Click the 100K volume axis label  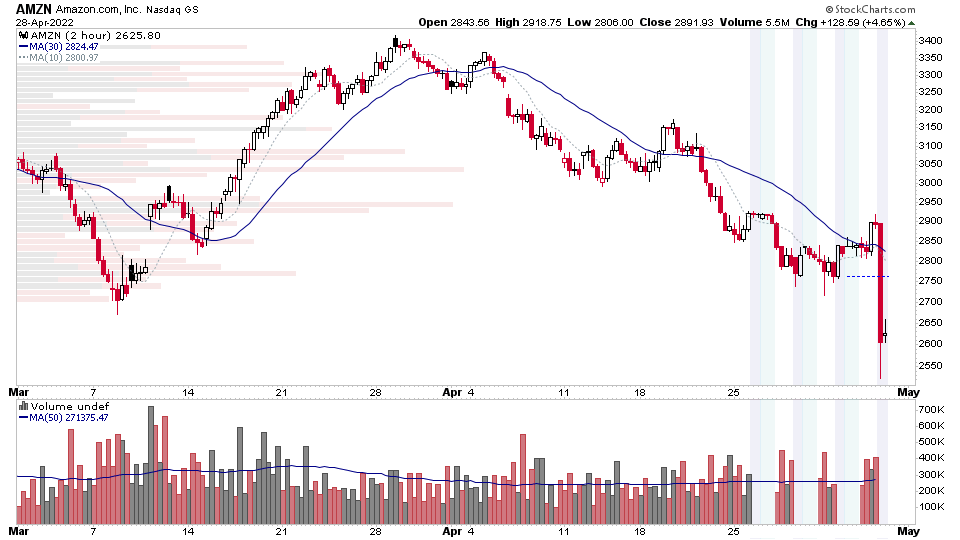click(x=931, y=506)
